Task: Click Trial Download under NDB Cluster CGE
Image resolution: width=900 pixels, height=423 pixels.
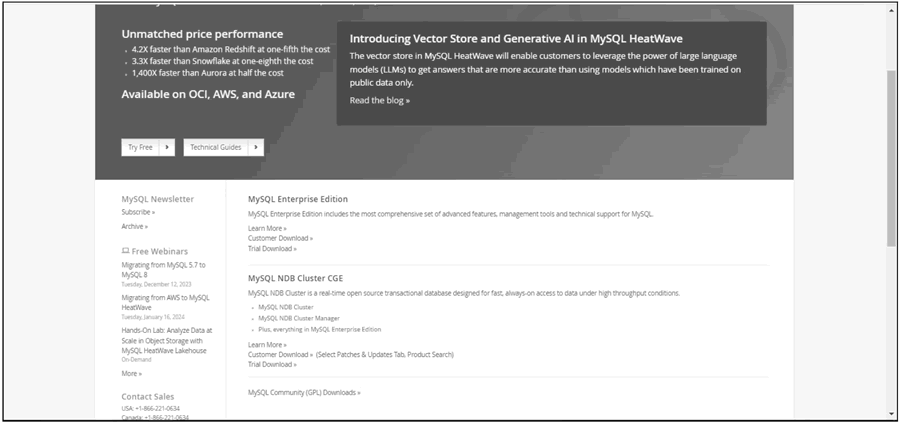Action: pyautogui.click(x=273, y=364)
